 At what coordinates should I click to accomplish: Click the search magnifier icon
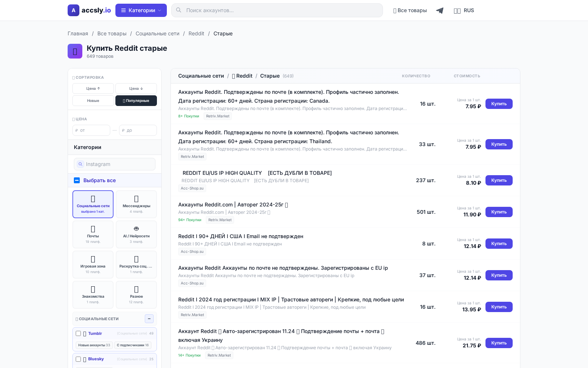coord(179,10)
